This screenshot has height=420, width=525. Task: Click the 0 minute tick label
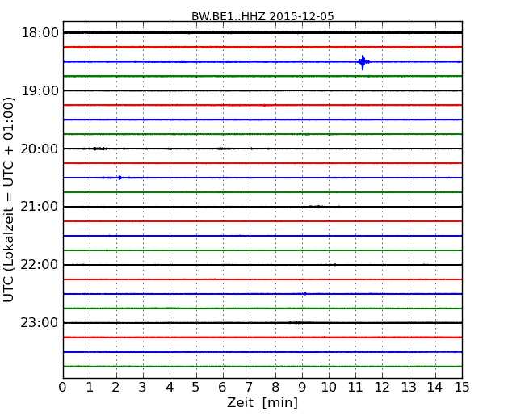(x=63, y=388)
